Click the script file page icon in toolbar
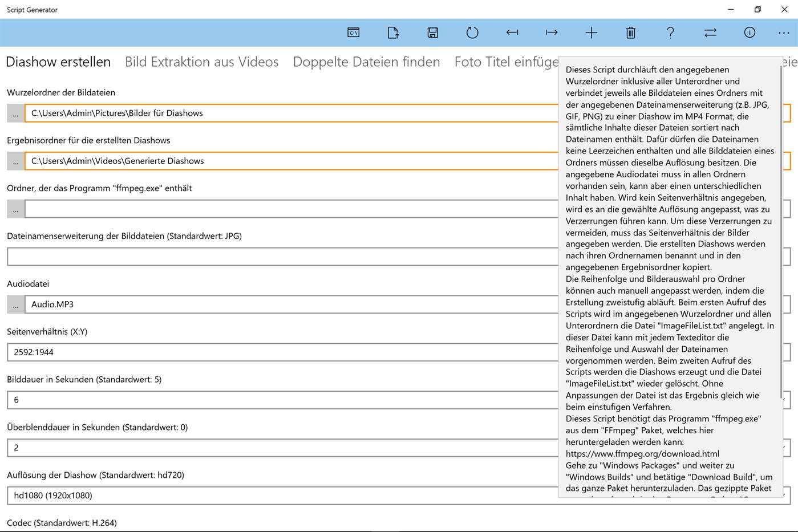Screen dimensions: 798x532 click(x=393, y=33)
